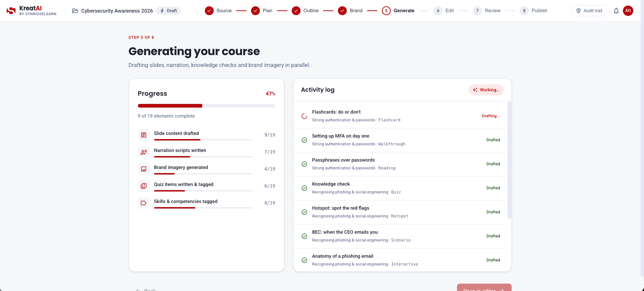Go to the Brand step
This screenshot has width=644, height=291.
(x=350, y=11)
